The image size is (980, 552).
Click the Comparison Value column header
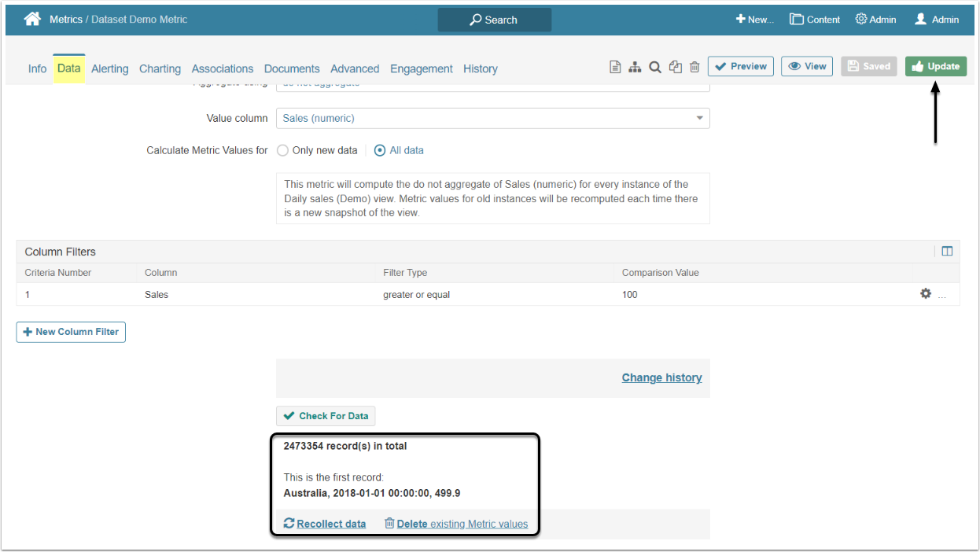[x=661, y=273]
